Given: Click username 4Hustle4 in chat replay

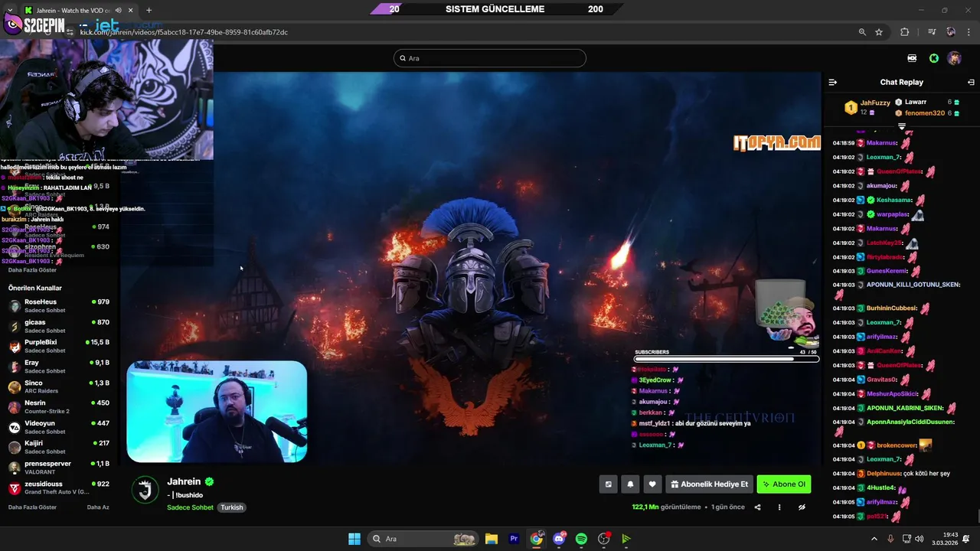Looking at the screenshot, I should (x=880, y=488).
